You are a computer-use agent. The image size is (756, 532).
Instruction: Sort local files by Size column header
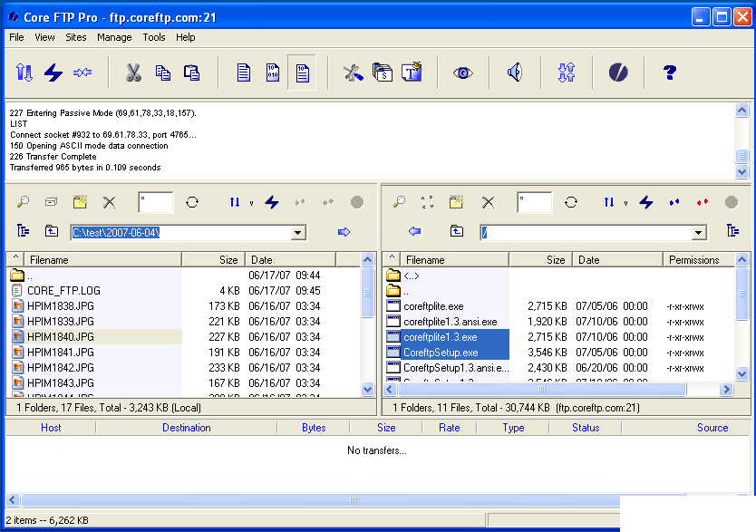pos(214,260)
